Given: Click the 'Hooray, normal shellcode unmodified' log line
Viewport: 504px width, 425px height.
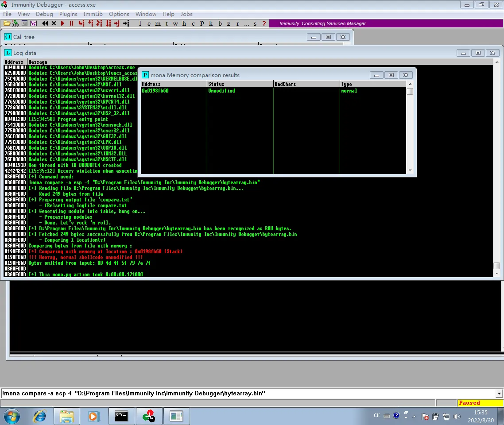Looking at the screenshot, I should 85,257.
